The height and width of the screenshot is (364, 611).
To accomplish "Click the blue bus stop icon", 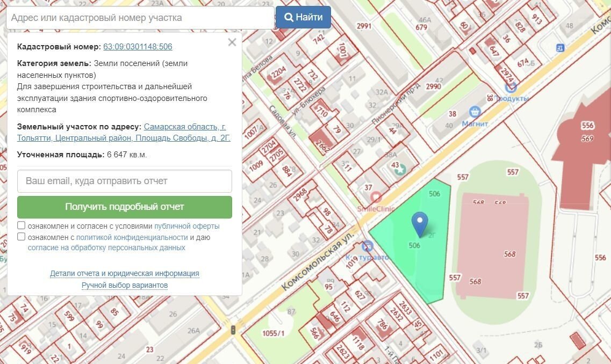I will coord(560,48).
